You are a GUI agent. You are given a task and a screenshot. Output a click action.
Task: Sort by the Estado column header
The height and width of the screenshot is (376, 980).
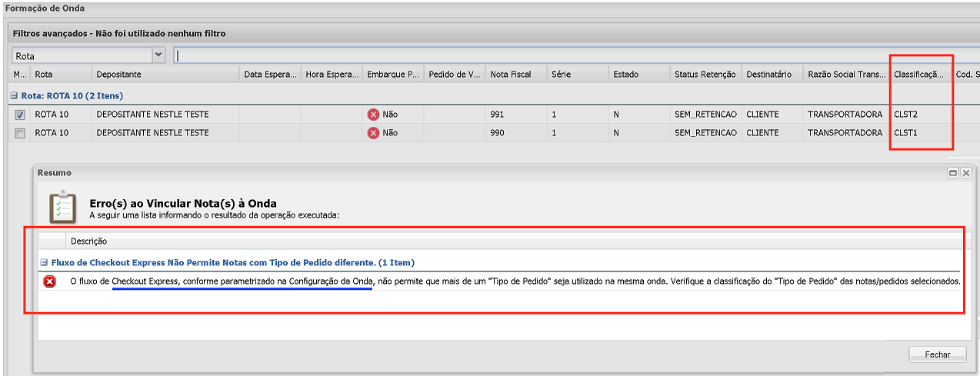(x=639, y=75)
